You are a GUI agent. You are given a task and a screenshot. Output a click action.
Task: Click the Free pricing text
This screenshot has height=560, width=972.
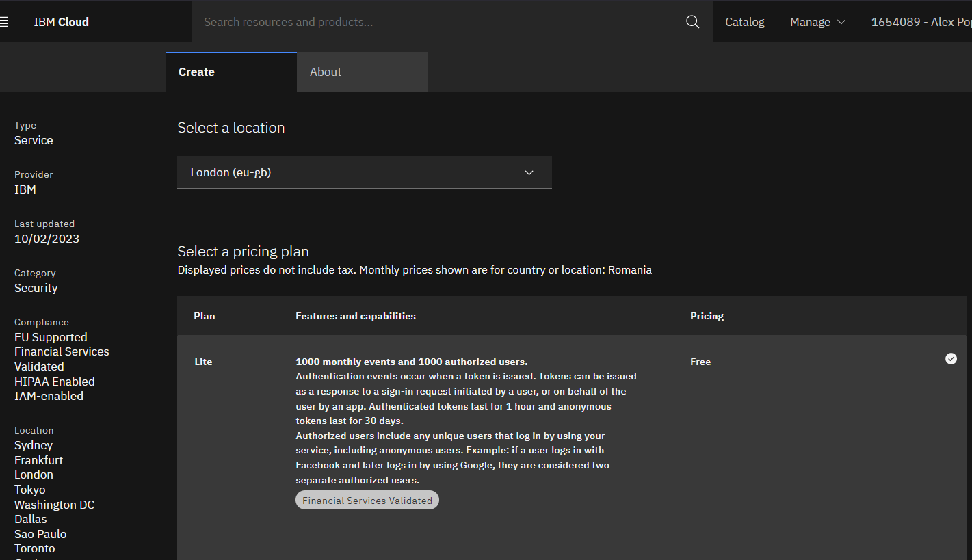click(700, 362)
